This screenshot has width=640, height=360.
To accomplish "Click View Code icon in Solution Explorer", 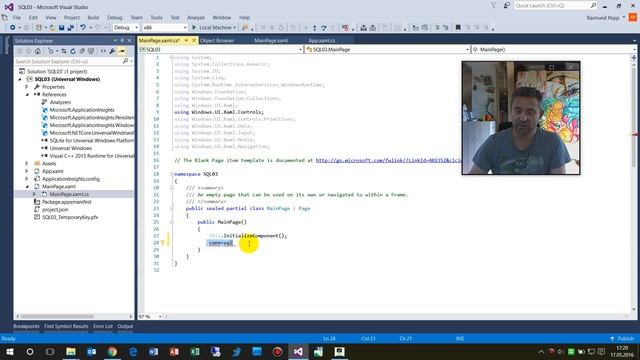I will 103,51.
